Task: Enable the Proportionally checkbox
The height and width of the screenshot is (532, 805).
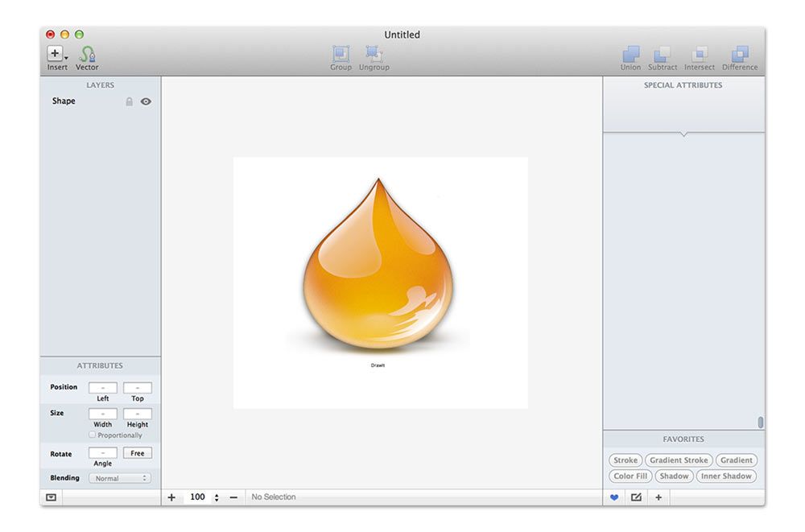Action: pos(93,435)
